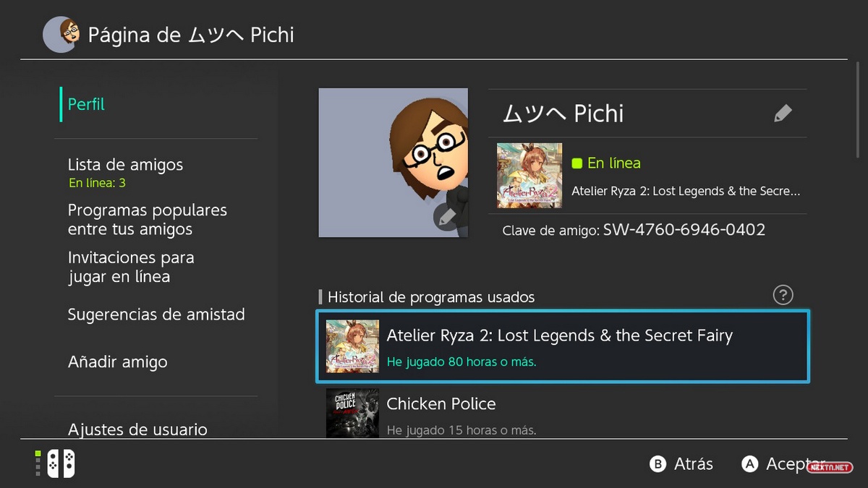Click the pencil icon beside the nickname
The image size is (868, 488).
pos(783,114)
